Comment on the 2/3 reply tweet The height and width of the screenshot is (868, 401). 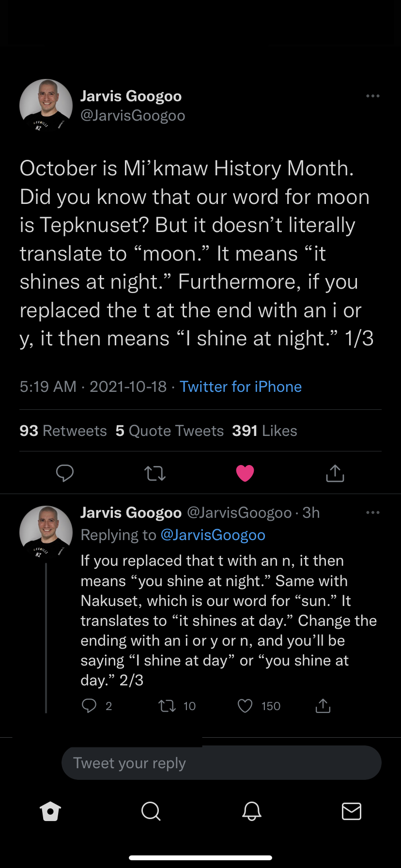pyautogui.click(x=90, y=706)
